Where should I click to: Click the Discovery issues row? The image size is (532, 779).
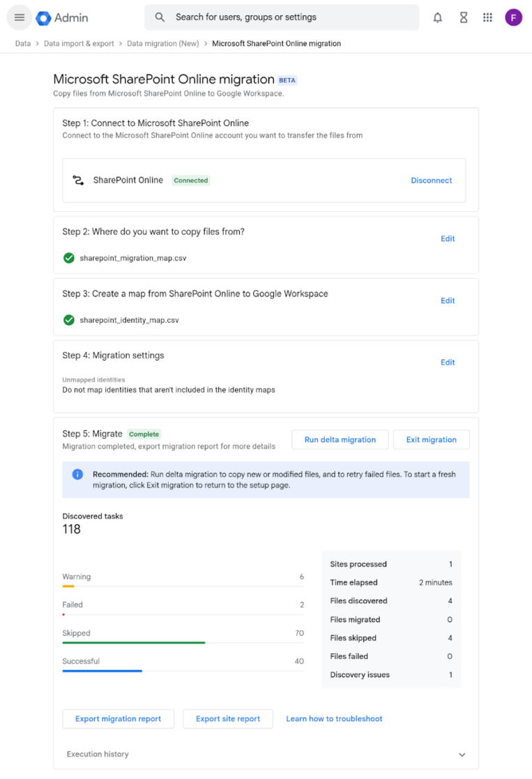point(391,674)
